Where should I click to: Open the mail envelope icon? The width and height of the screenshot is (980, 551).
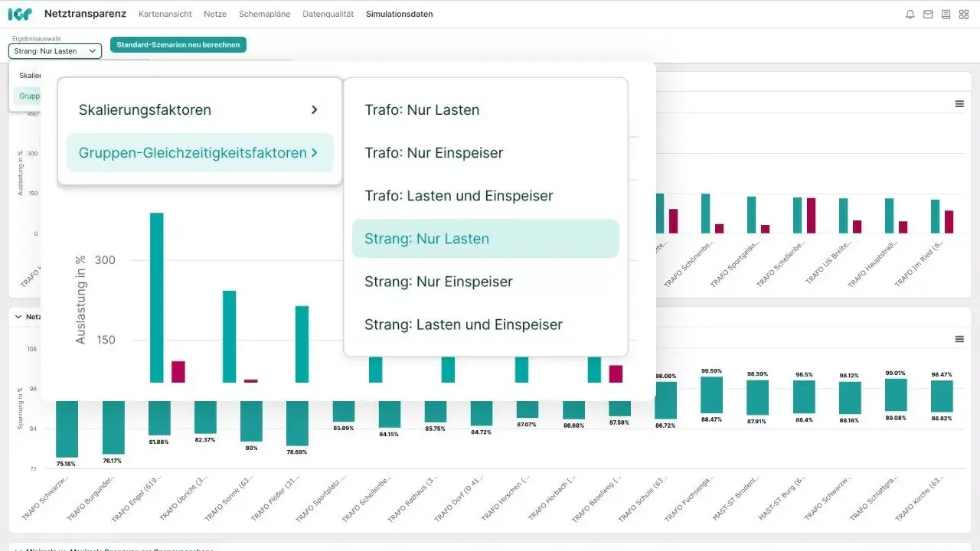(x=928, y=14)
